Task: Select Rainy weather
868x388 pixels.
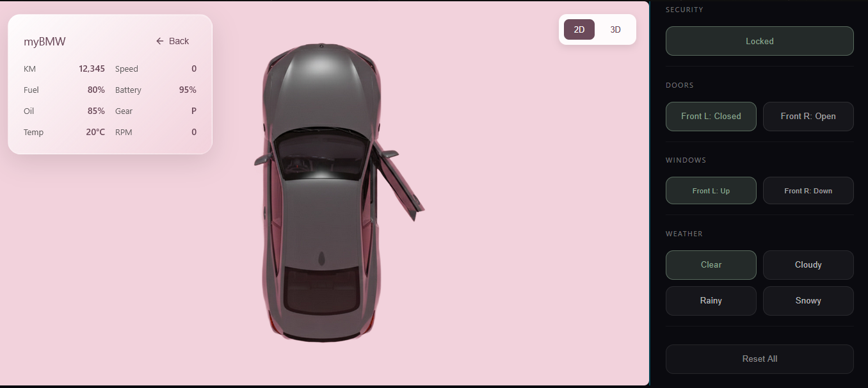Action: (x=711, y=301)
